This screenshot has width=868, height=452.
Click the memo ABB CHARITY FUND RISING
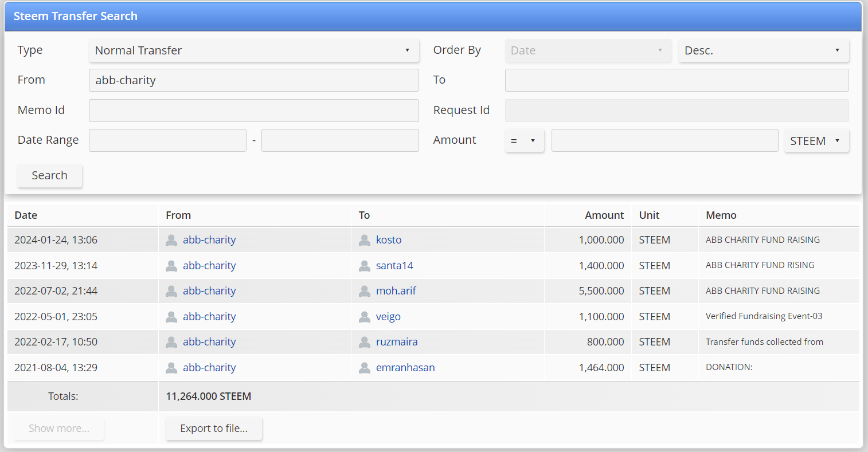[x=760, y=265]
